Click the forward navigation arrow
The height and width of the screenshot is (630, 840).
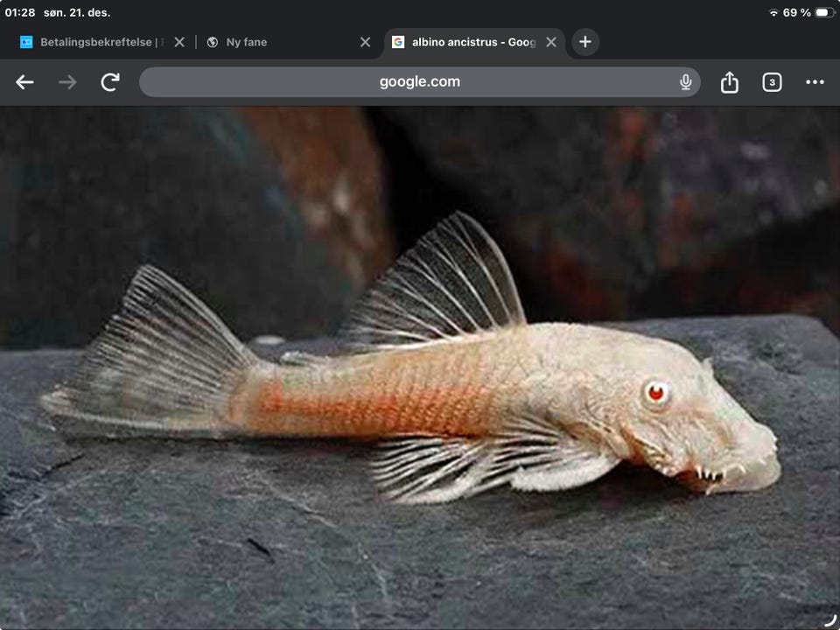[67, 82]
